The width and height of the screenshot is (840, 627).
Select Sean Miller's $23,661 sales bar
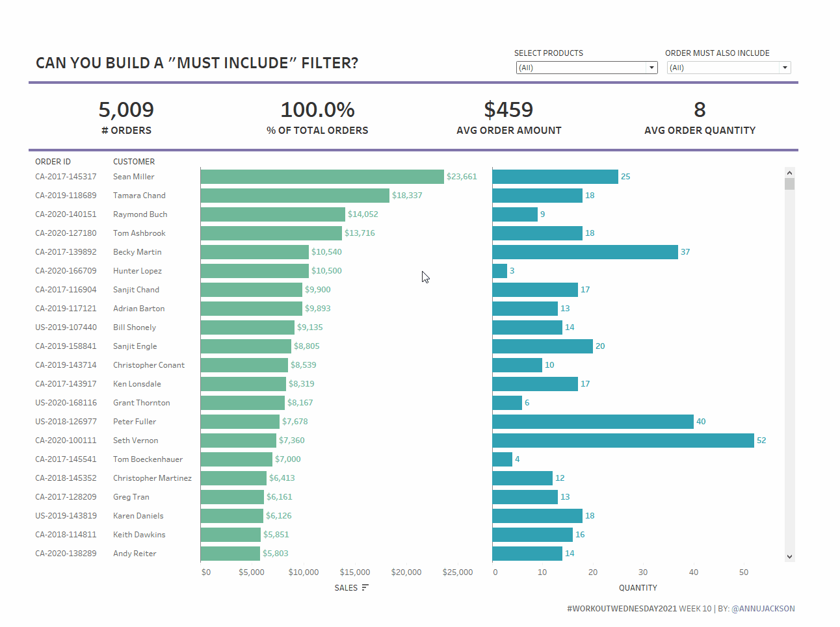click(x=322, y=177)
